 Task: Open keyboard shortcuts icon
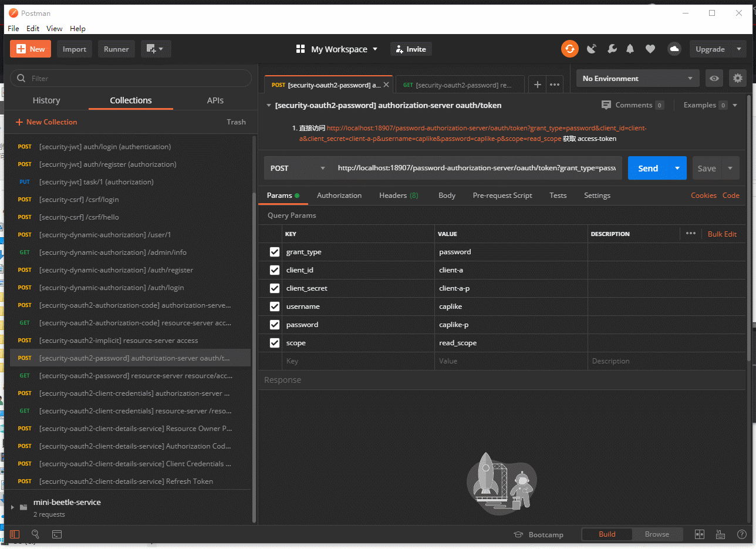pos(721,534)
